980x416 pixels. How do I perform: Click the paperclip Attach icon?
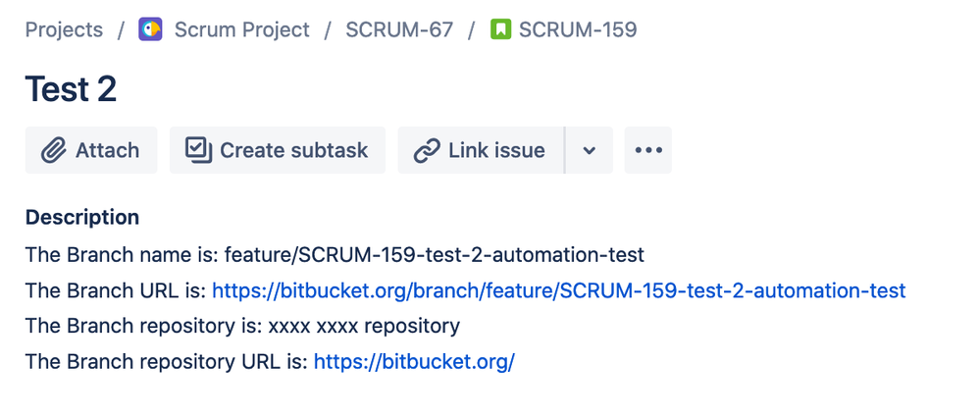coord(54,151)
